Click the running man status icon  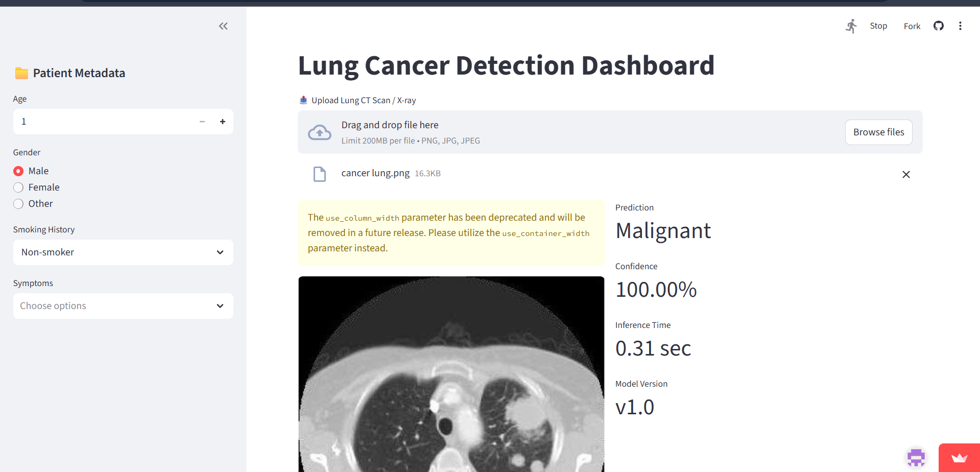851,26
